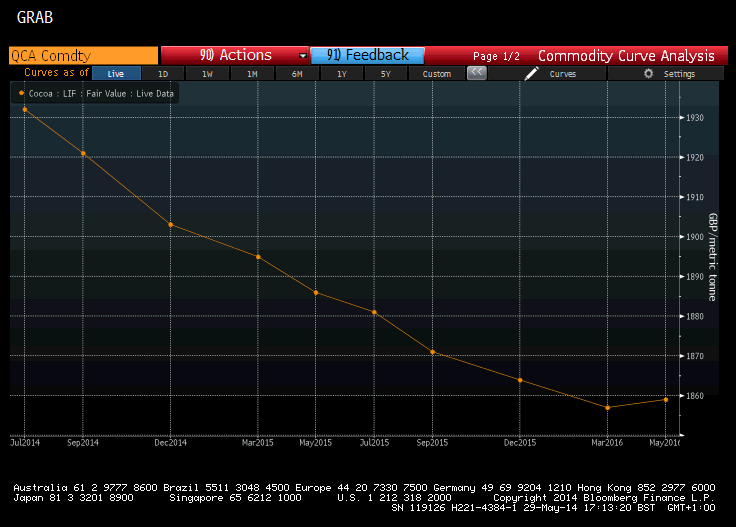Click the 1870 y-axis label

click(695, 356)
